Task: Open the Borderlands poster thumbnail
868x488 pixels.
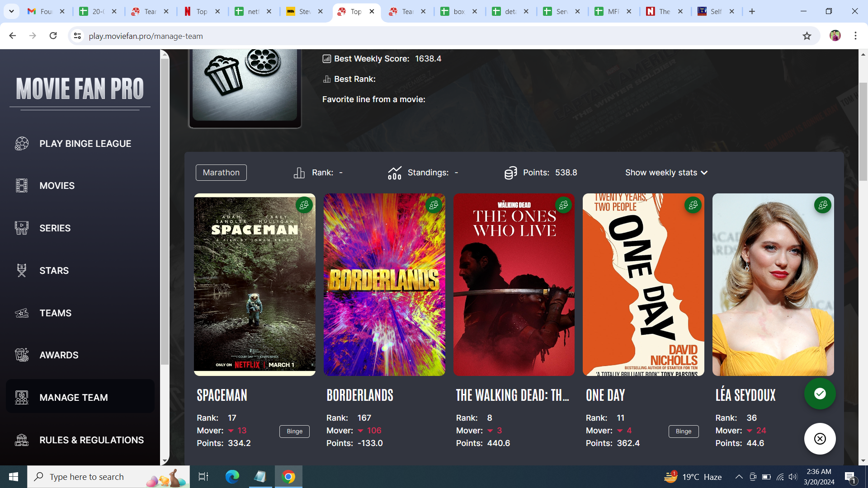Action: click(384, 285)
